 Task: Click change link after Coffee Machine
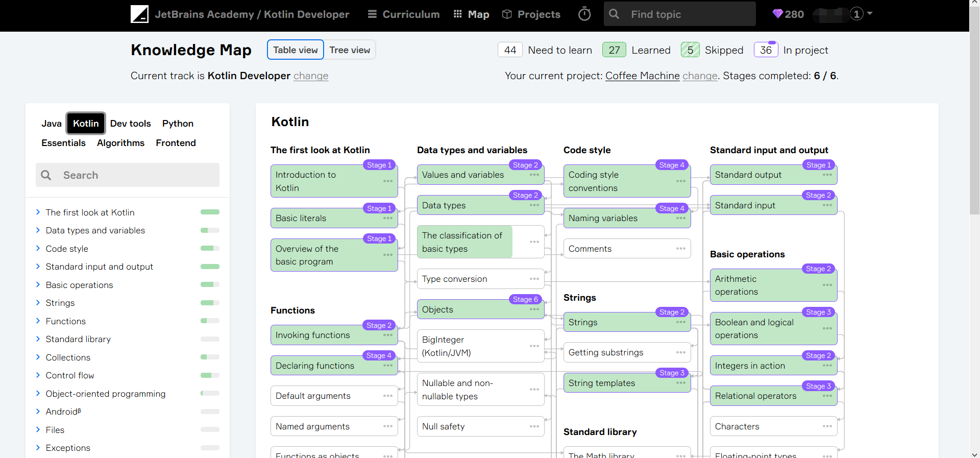pyautogui.click(x=700, y=76)
